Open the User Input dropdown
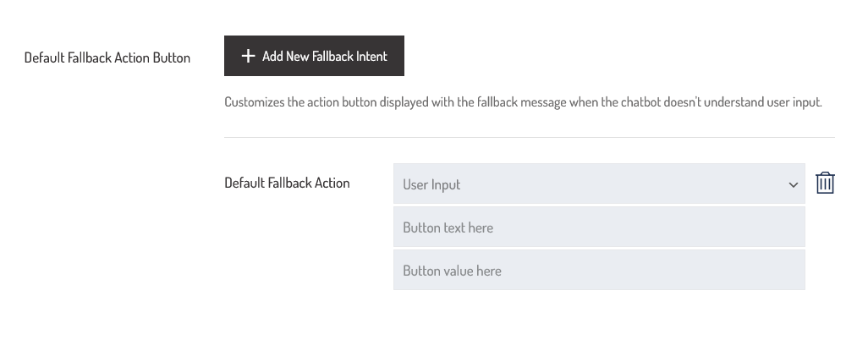 [598, 184]
